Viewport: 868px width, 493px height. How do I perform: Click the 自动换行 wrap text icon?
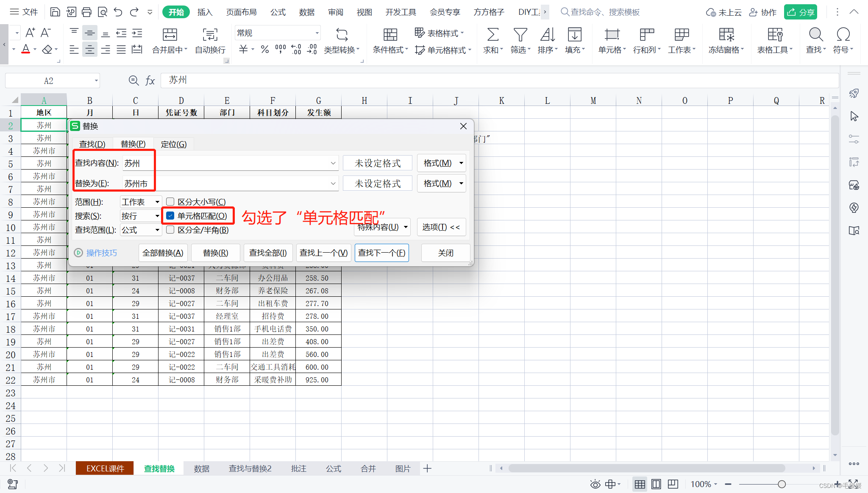210,35
